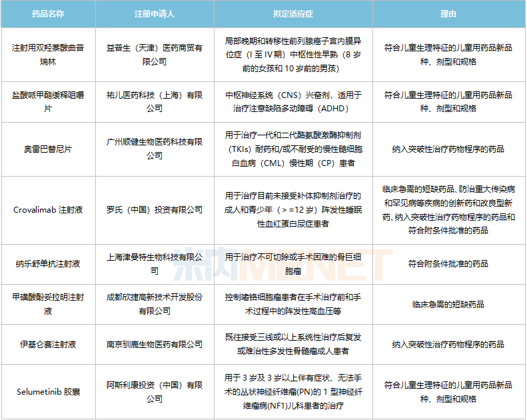Click the 奥雷巴替尼片 drug name cell
Viewport: 527px width, 420px height.
(x=48, y=149)
